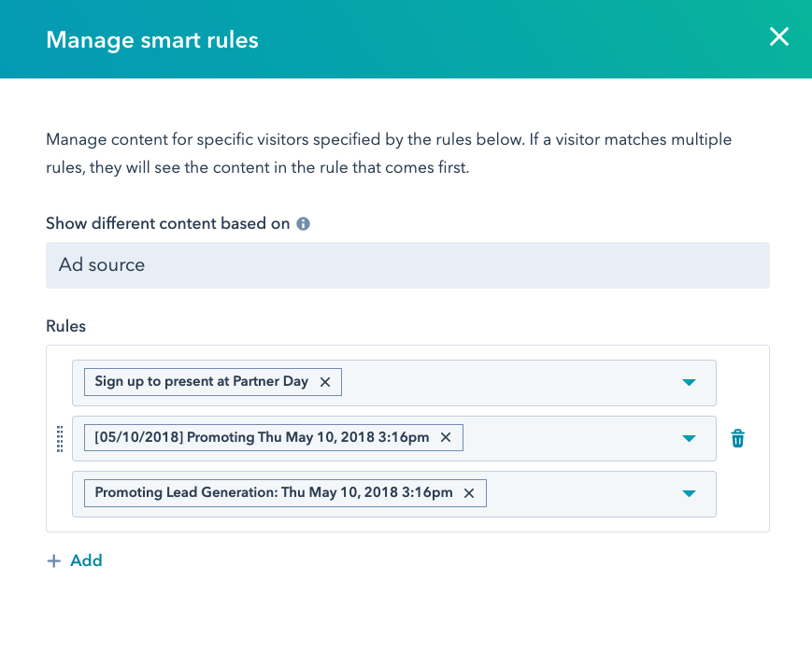Click the Manage smart rules title
This screenshot has width=812, height=652.
click(x=152, y=39)
